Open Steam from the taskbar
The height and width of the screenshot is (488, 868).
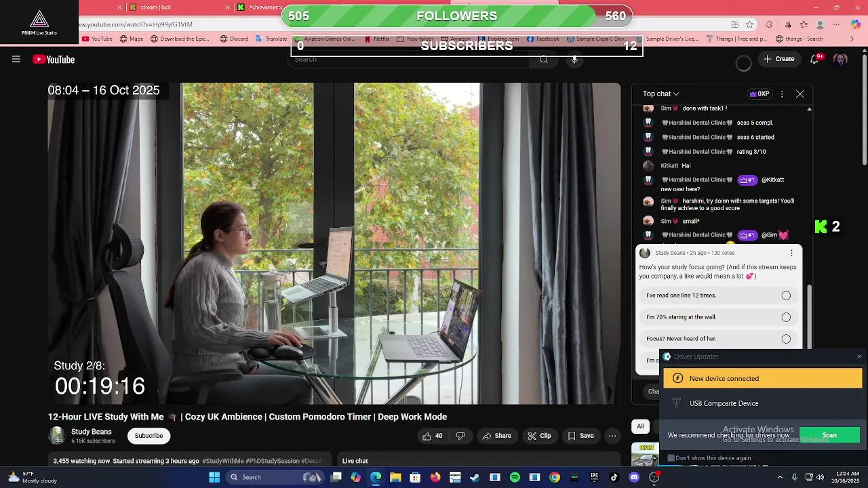point(475,477)
